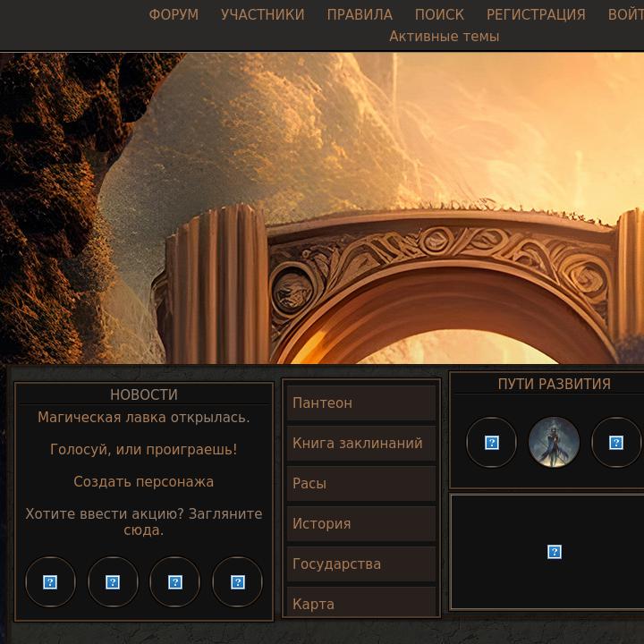The width and height of the screenshot is (644, 644).
Task: Click the second round icon under News
Action: click(x=113, y=582)
